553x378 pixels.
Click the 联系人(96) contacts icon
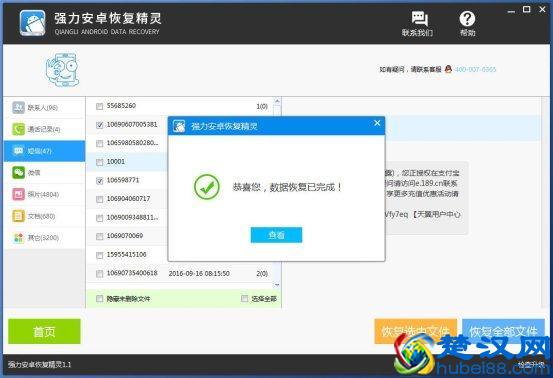(x=18, y=107)
